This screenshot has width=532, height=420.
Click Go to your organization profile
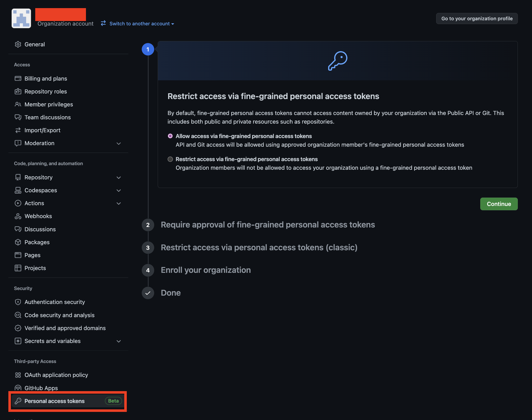tap(477, 18)
